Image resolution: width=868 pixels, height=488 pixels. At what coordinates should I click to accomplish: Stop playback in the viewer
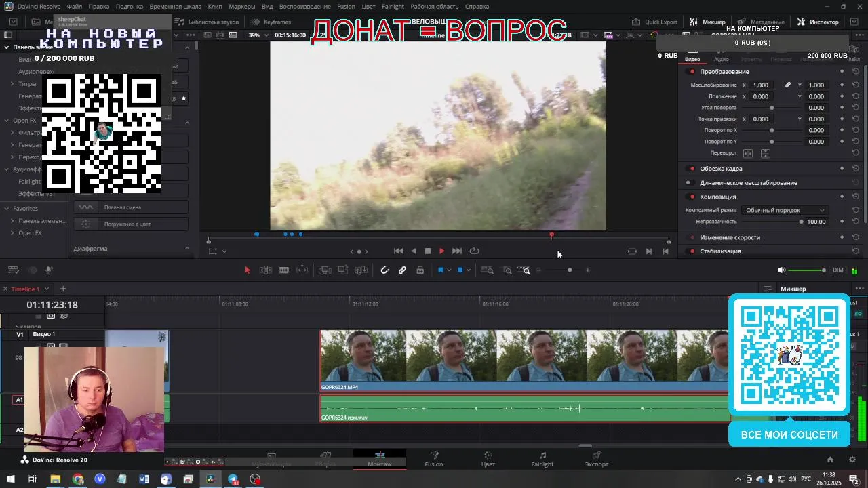(428, 251)
